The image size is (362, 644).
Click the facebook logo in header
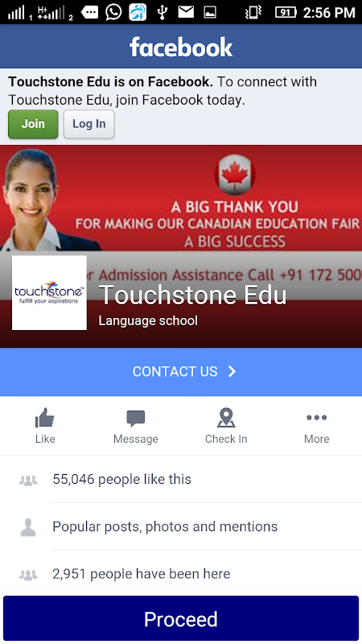181,47
